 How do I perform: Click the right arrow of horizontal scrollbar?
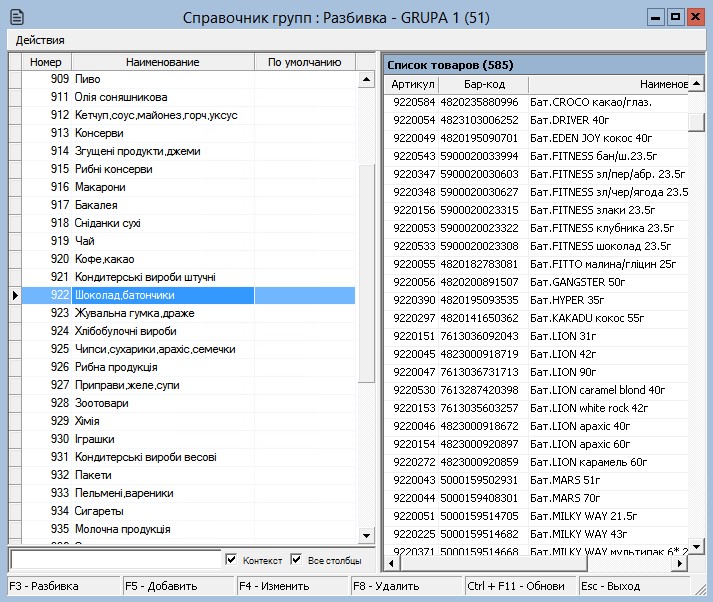680,564
